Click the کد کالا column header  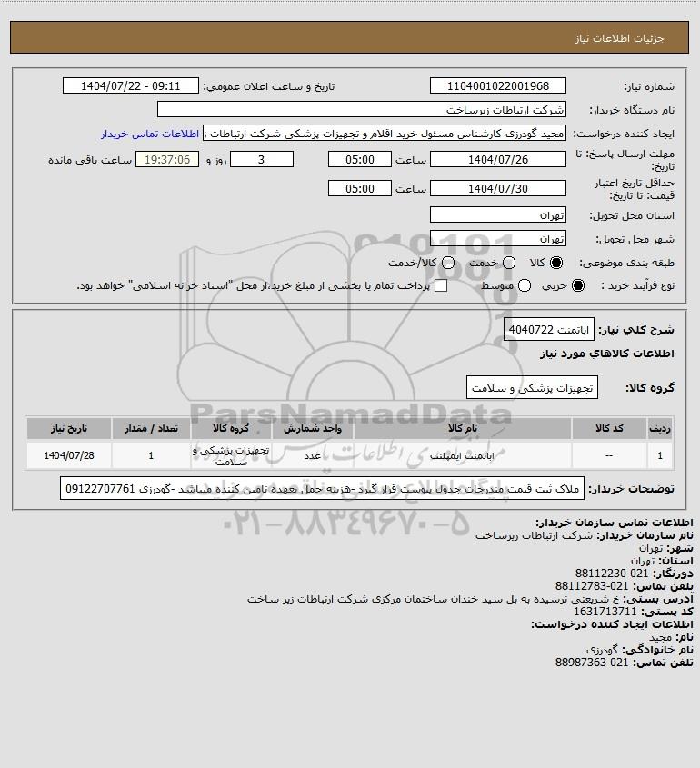609,429
